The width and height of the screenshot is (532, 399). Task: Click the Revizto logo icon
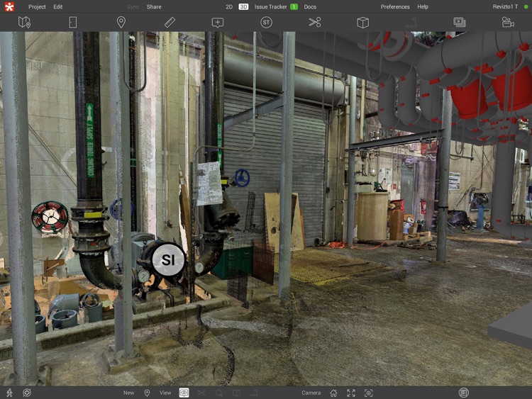9,6
